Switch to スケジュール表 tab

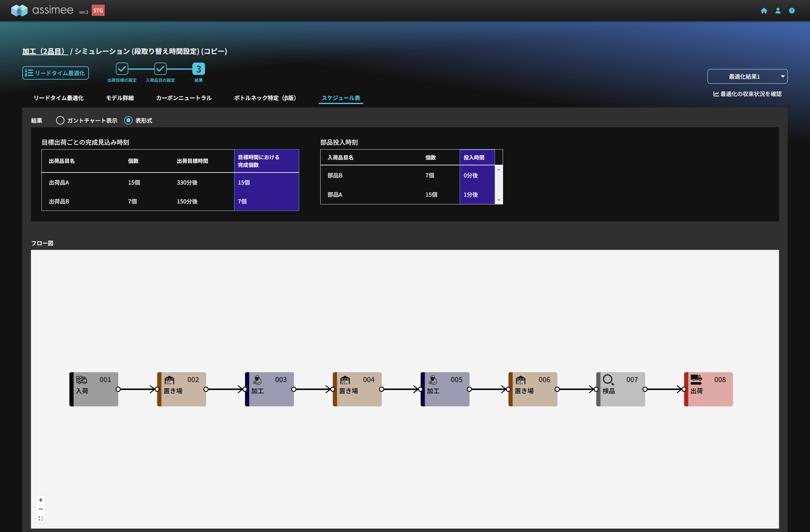point(341,98)
